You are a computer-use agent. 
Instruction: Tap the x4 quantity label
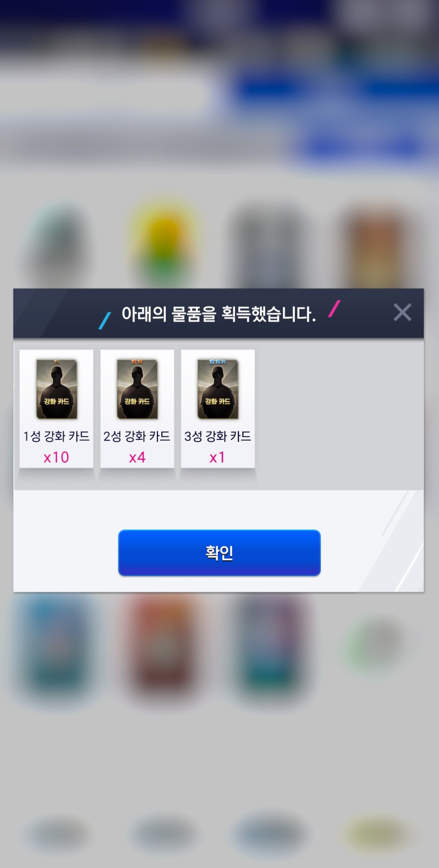point(137,457)
